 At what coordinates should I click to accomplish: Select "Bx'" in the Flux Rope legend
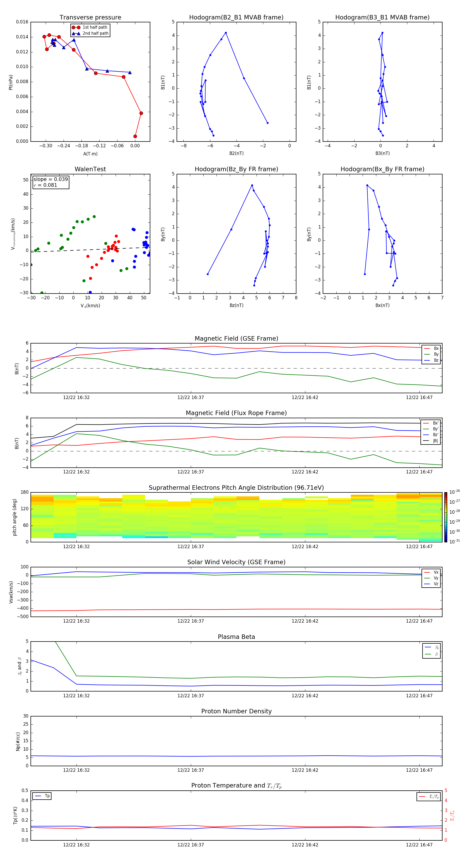tap(431, 423)
